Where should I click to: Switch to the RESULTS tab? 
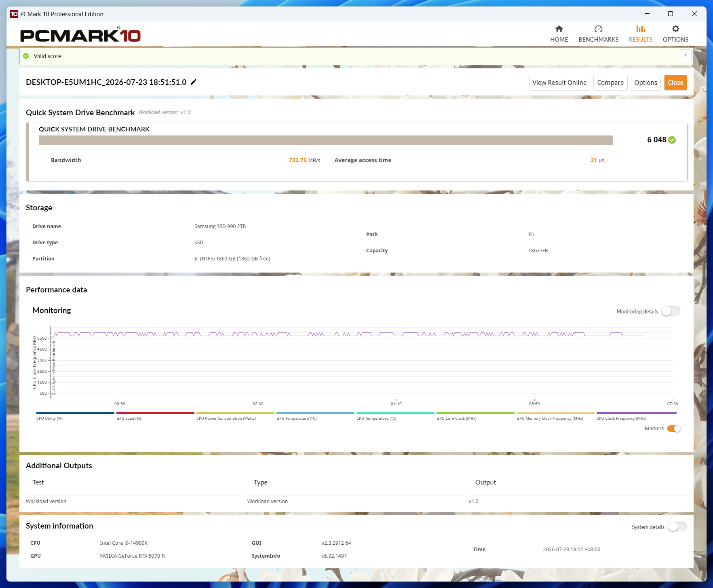[x=640, y=34]
